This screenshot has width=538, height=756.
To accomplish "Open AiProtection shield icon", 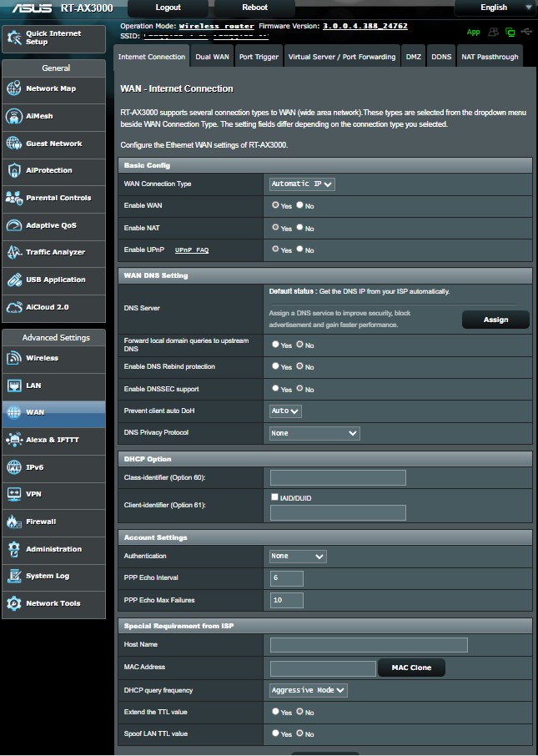I will point(13,170).
